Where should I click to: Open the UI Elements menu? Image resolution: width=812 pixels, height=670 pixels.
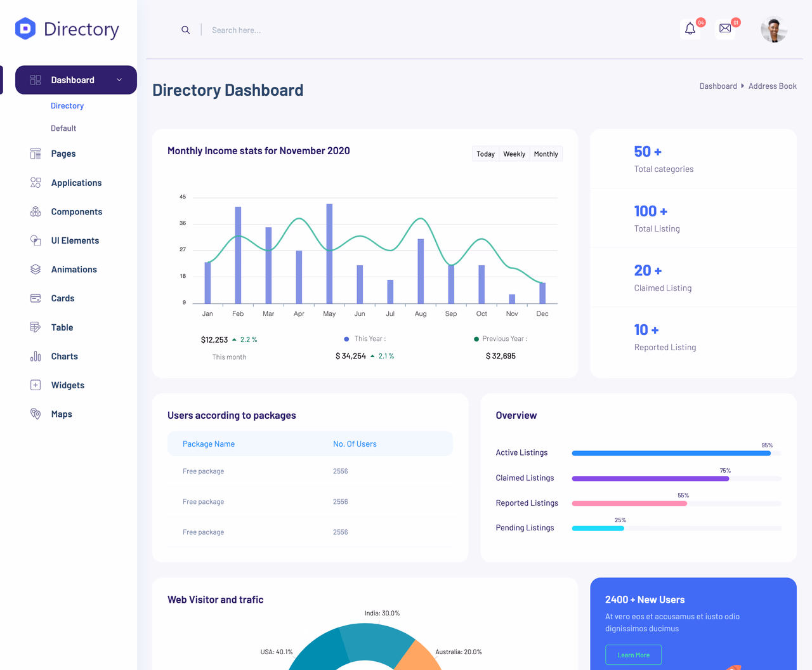pyautogui.click(x=75, y=240)
